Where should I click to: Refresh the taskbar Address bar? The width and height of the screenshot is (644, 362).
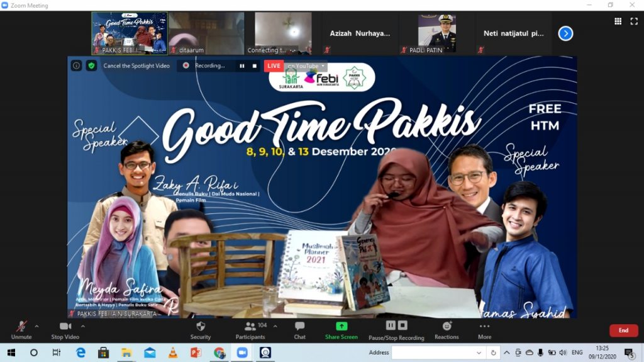[493, 353]
